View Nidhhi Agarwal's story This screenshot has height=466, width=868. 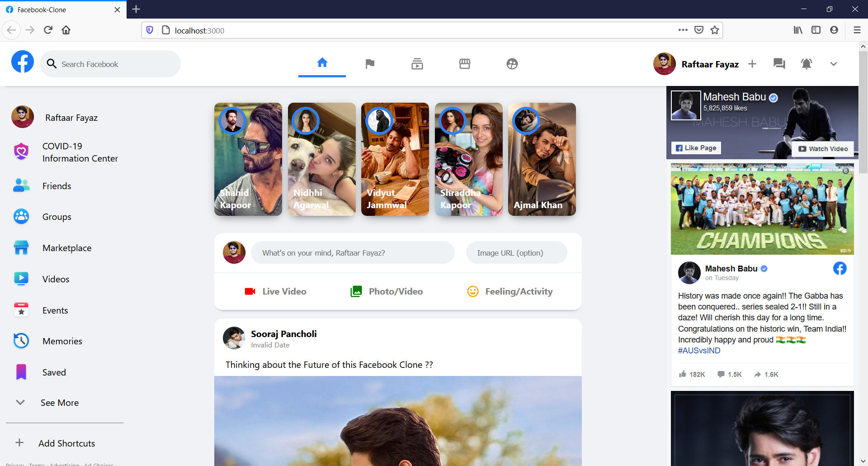pyautogui.click(x=322, y=159)
